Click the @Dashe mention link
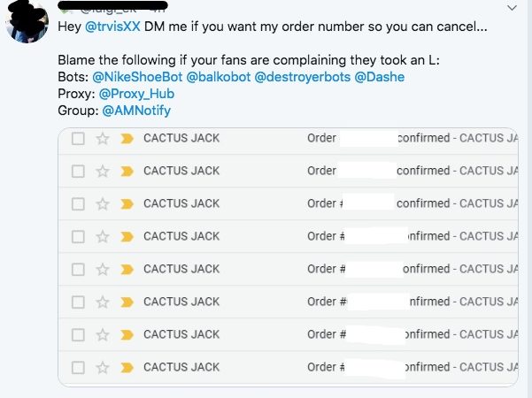Image resolution: width=532 pixels, height=398 pixels. coord(380,78)
